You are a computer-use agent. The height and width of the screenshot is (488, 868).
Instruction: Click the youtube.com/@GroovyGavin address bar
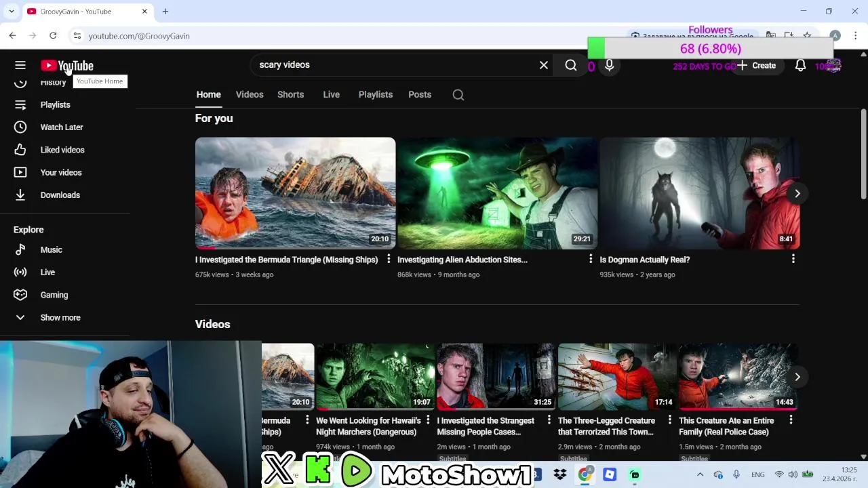coord(139,36)
